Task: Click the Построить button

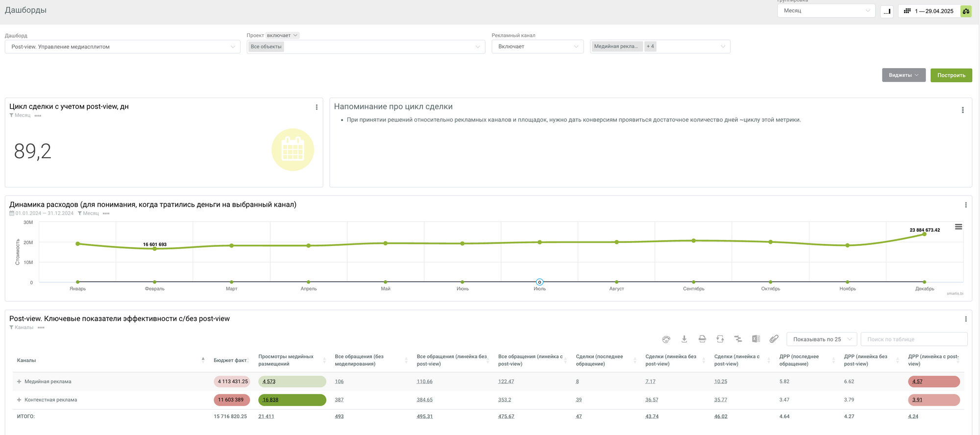Action: click(951, 75)
